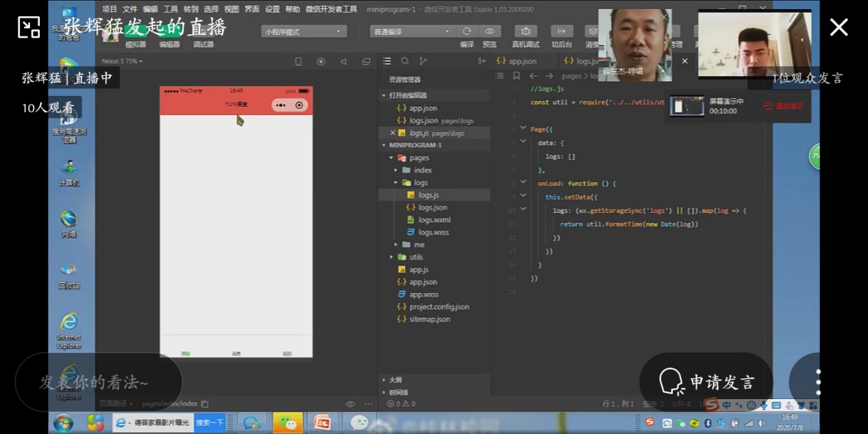The height and width of the screenshot is (434, 868).
Task: Open the three-dots more options button
Action: (x=817, y=383)
